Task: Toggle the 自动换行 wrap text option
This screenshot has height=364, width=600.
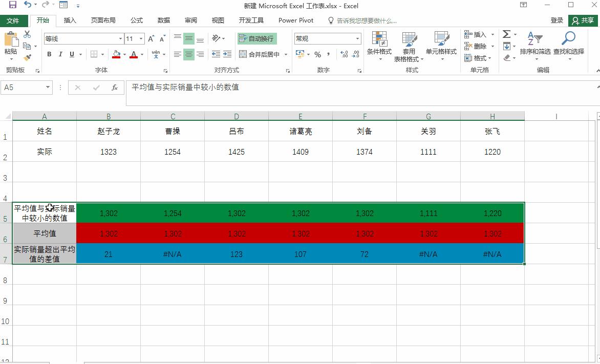Action: click(x=256, y=38)
